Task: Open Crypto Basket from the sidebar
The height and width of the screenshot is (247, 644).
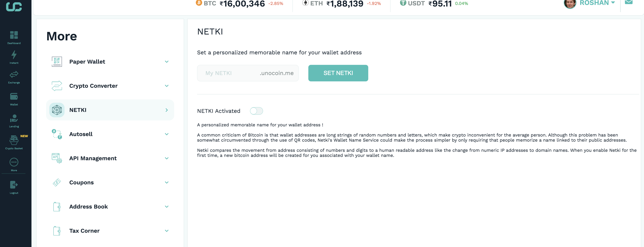Action: (14, 140)
